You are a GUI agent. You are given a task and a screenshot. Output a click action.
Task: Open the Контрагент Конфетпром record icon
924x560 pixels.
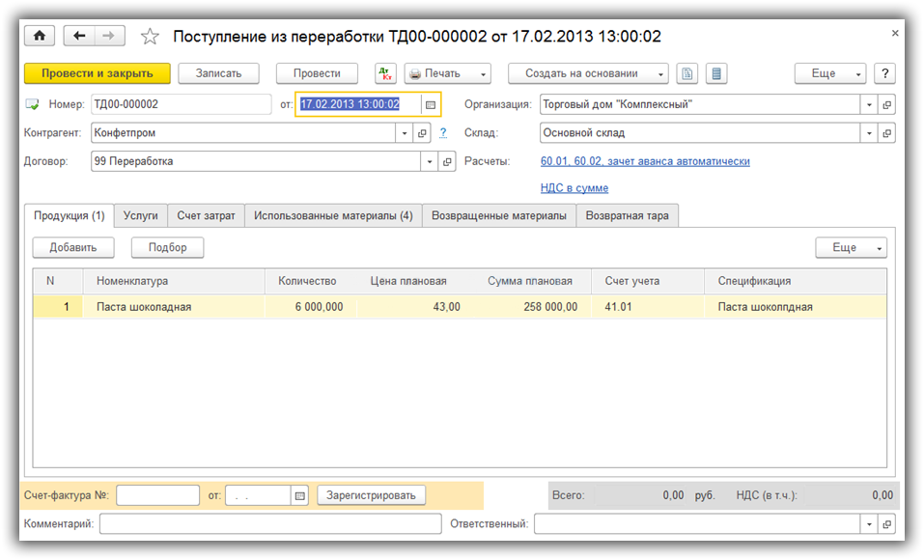[422, 133]
